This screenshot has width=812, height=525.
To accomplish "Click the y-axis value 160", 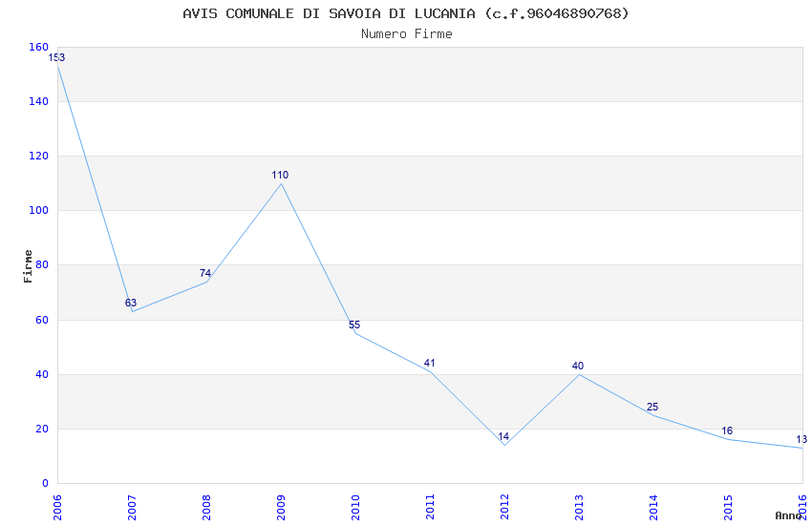I will click(x=39, y=47).
